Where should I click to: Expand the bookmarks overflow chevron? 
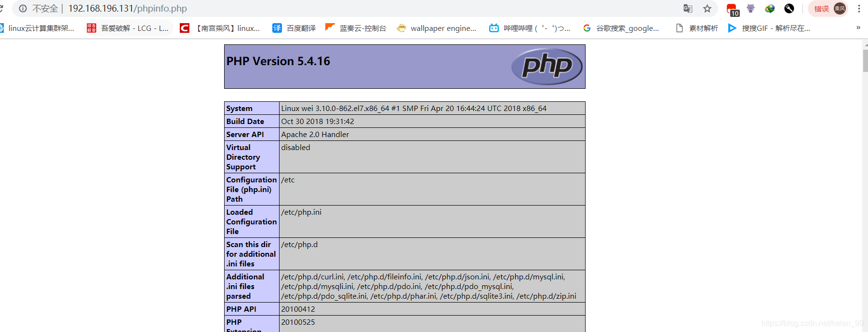(858, 28)
